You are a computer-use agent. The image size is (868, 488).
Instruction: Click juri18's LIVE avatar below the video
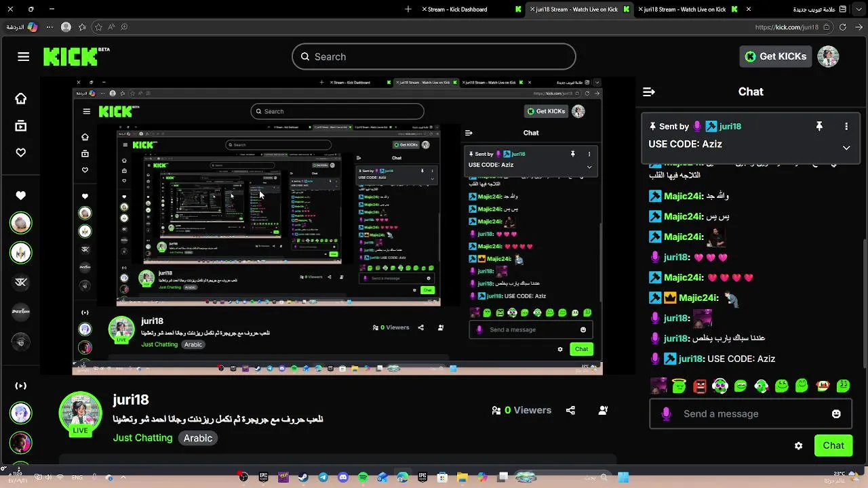[x=81, y=413]
